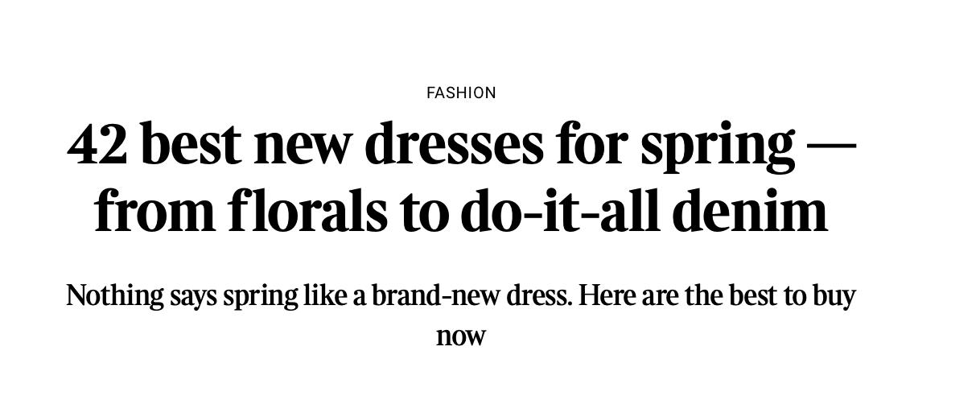Click the word 'dresses' in the headline
Viewport: 980px width, 396px height.
point(454,145)
